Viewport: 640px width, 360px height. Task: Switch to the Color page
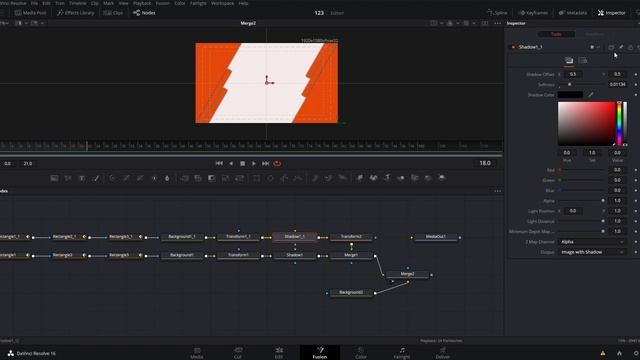point(361,353)
